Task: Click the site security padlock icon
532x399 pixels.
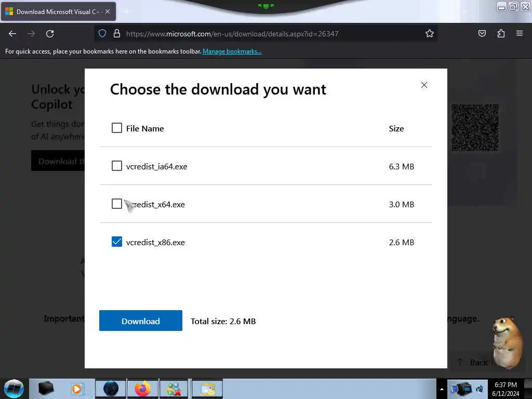Action: pos(117,34)
